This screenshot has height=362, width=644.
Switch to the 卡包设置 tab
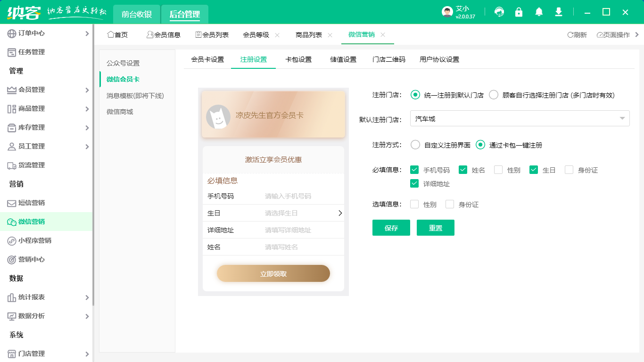coord(298,59)
